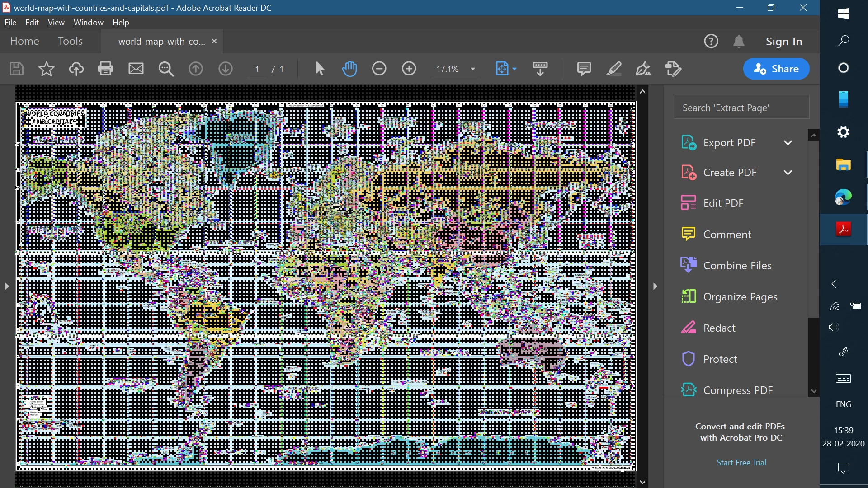The image size is (868, 488).
Task: Collapse the right tools pane arrow
Action: [x=655, y=286]
